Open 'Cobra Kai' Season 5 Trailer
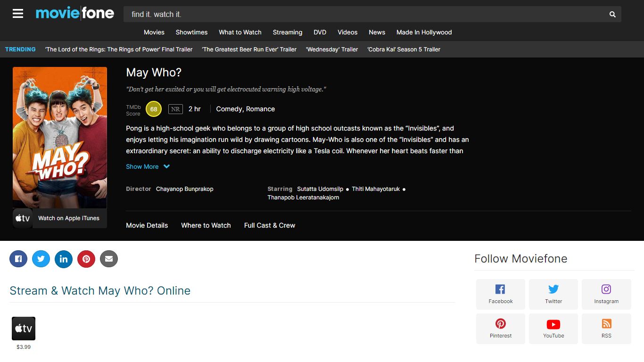The width and height of the screenshot is (644, 362). [404, 49]
